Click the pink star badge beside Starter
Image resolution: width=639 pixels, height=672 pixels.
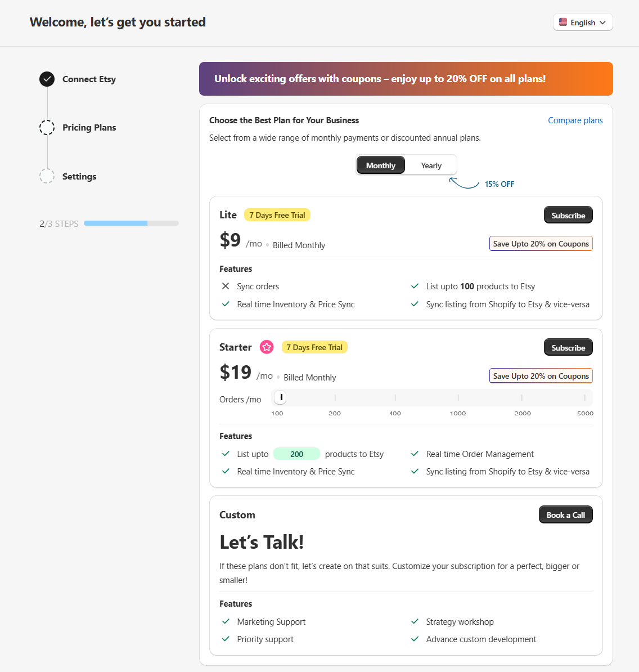point(267,347)
